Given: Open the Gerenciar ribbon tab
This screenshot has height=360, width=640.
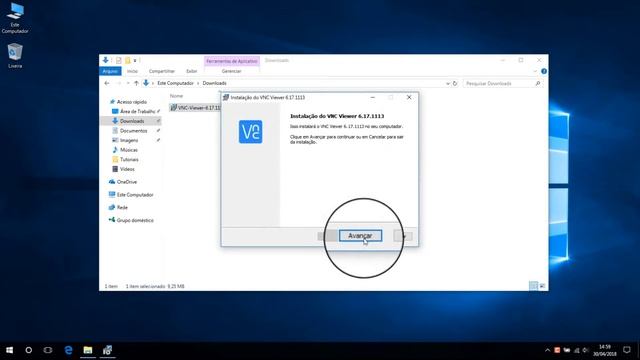Looking at the screenshot, I should pyautogui.click(x=231, y=71).
